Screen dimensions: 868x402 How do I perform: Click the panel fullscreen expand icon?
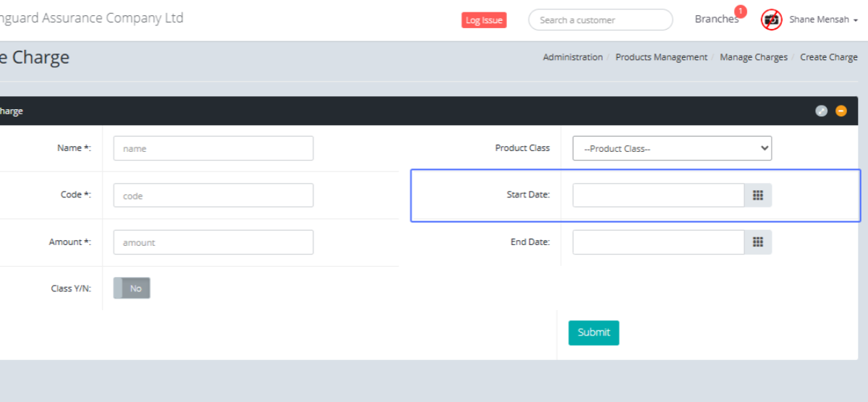pyautogui.click(x=821, y=111)
